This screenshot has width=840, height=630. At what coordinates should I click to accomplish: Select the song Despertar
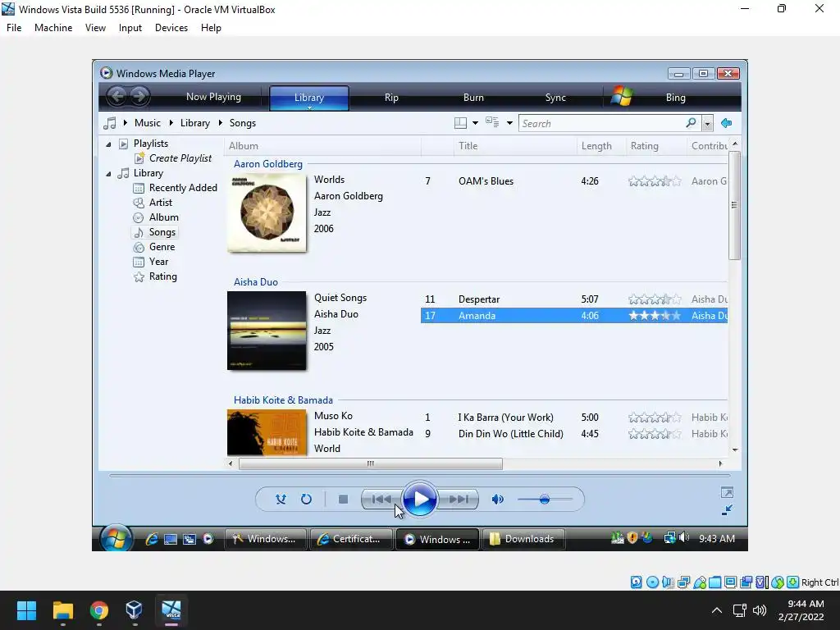pos(479,299)
